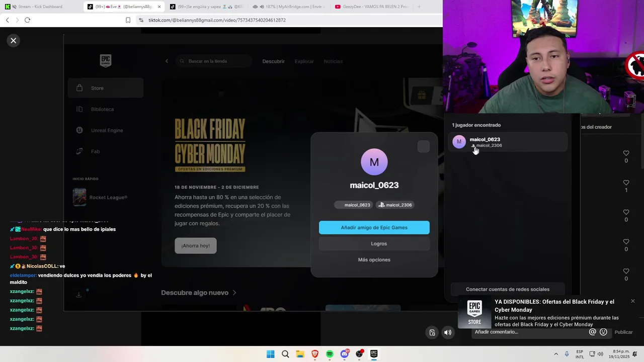This screenshot has width=644, height=362.
Task: Open Windows Search from taskbar
Action: pos(285,354)
